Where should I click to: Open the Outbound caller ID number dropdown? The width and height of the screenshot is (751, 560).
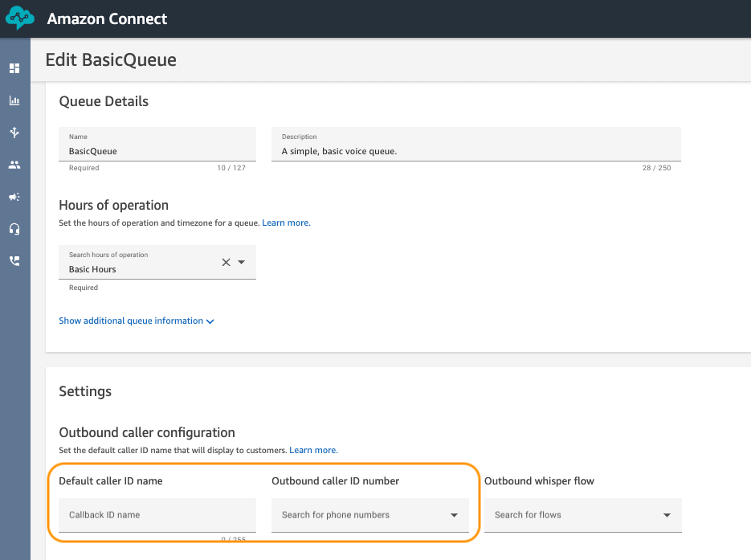[454, 515]
